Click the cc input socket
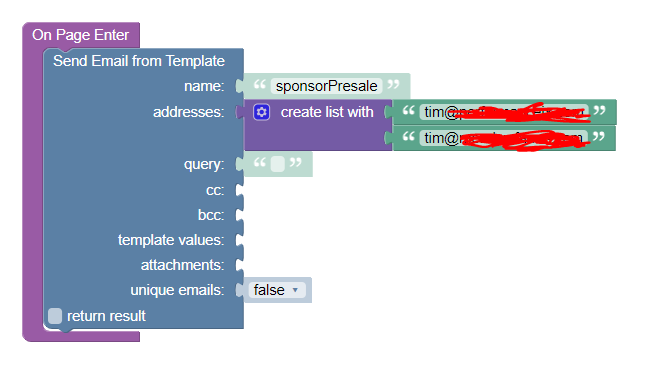The image size is (649, 367). tap(240, 190)
